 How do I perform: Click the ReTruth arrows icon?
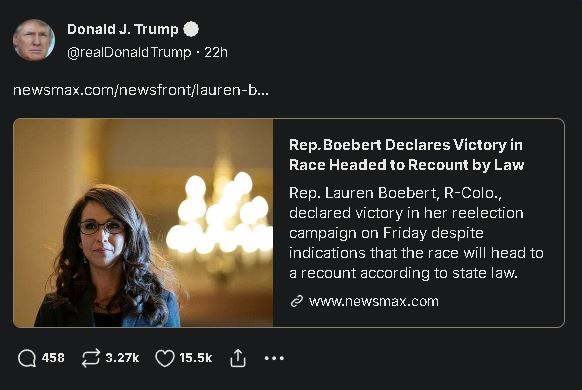coord(91,358)
